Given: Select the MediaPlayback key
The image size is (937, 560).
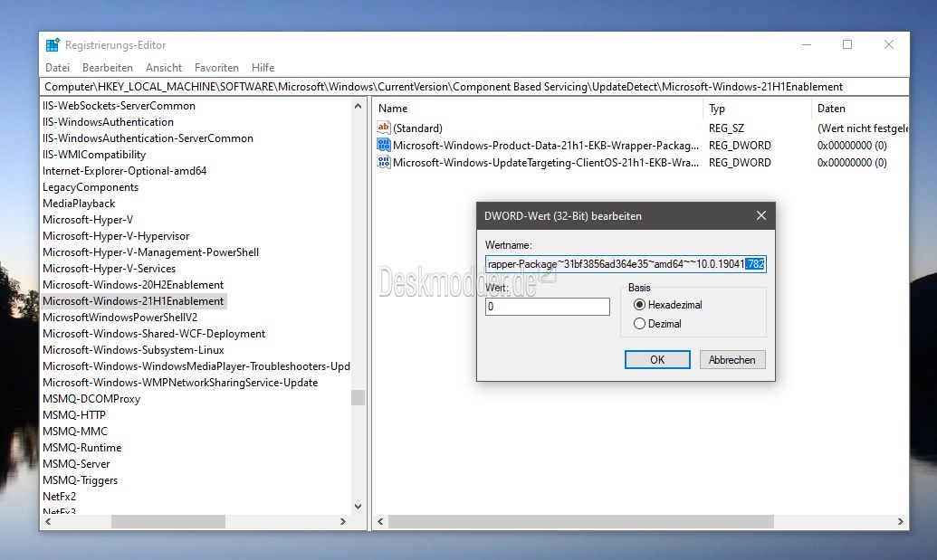Looking at the screenshot, I should click(x=79, y=203).
